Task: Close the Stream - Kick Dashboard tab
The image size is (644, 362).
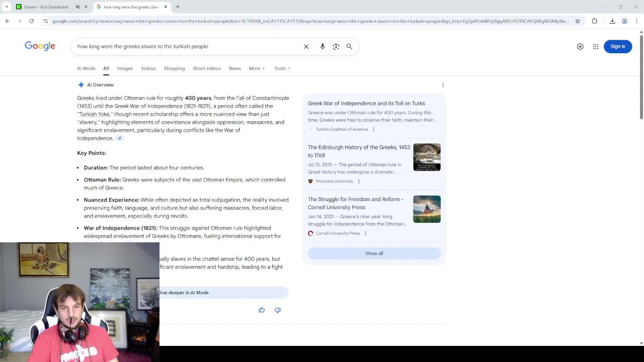Action: click(86, 7)
